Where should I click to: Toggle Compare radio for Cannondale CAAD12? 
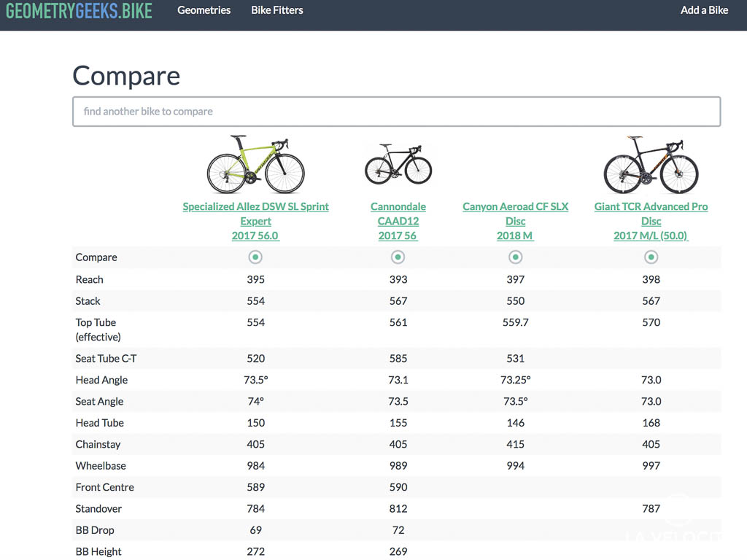[398, 257]
